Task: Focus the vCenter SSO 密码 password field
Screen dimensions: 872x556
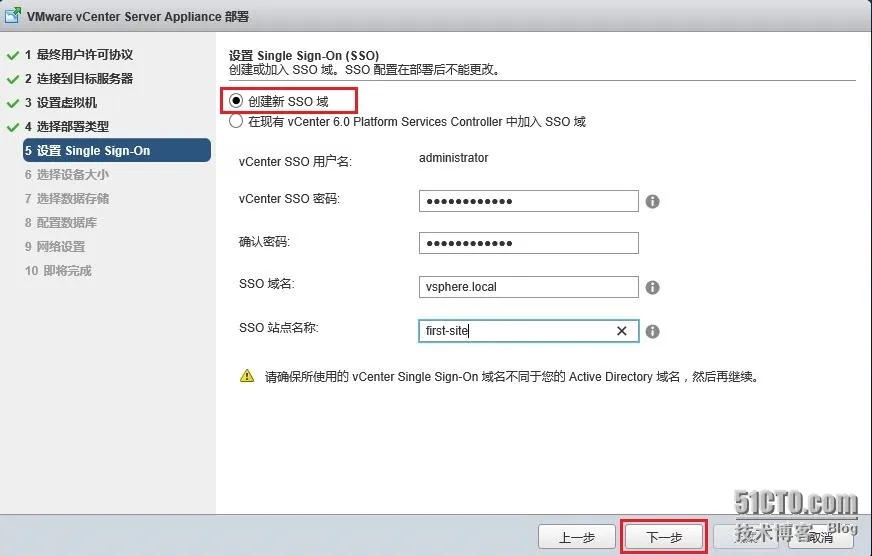Action: point(528,201)
